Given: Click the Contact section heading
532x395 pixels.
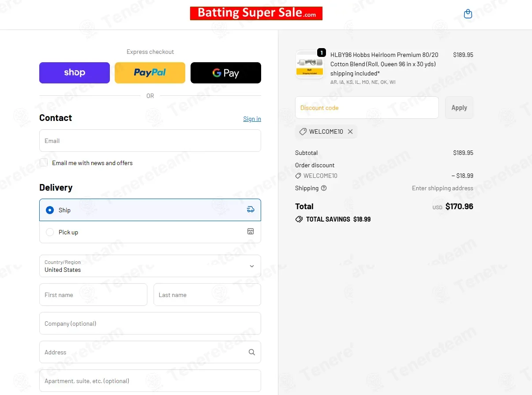Looking at the screenshot, I should click(x=56, y=118).
